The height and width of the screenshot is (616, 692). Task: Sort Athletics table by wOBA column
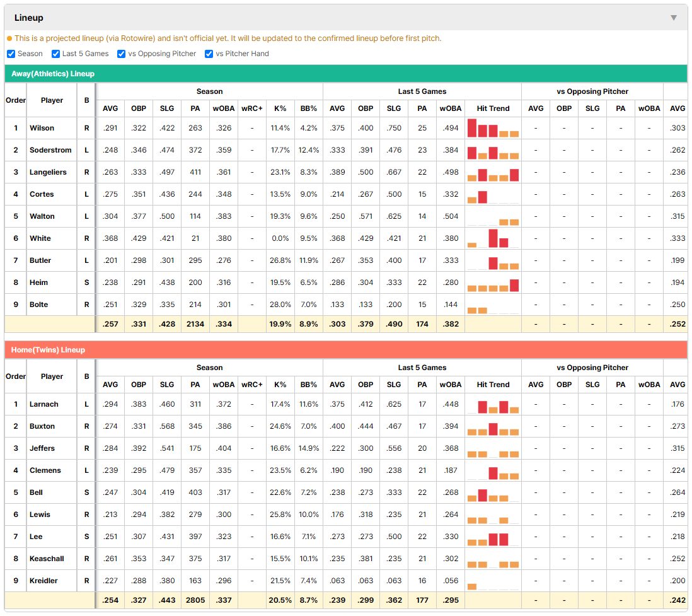223,108
